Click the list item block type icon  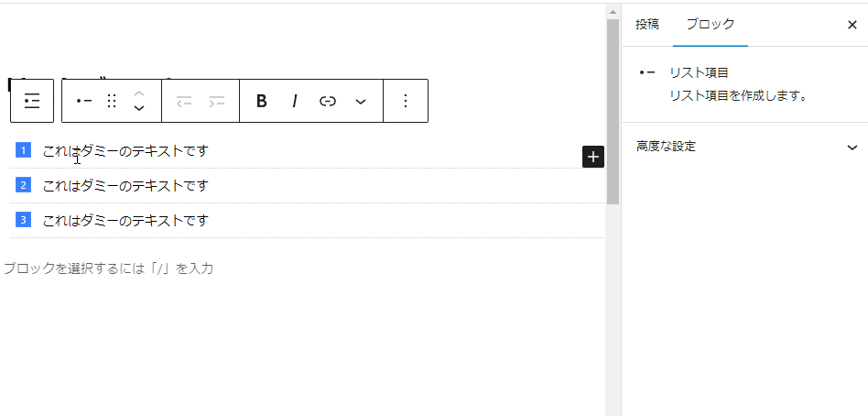84,101
